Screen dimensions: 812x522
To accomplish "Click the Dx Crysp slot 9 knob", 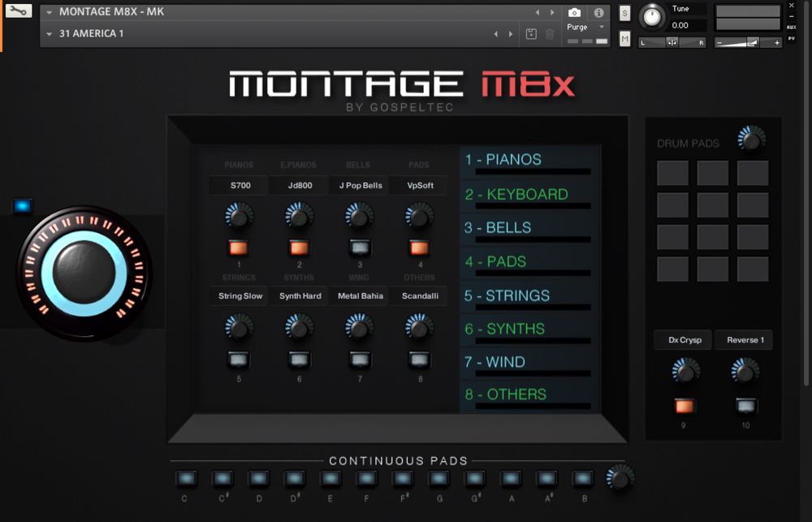I will pyautogui.click(x=685, y=371).
